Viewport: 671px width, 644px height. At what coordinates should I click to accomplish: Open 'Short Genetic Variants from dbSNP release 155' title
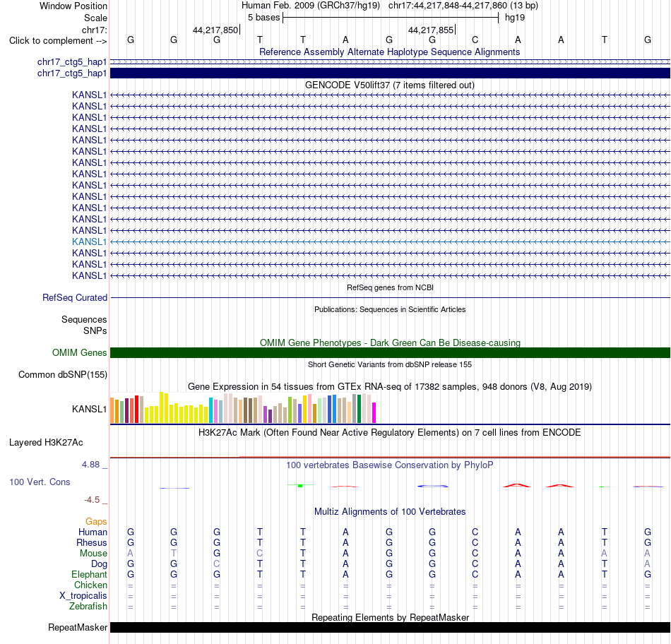click(390, 364)
